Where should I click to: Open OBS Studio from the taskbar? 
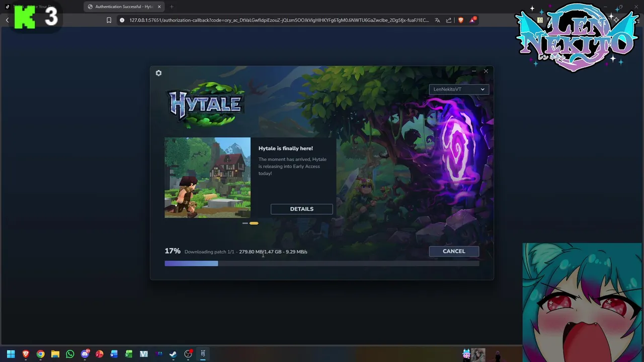[188, 354]
